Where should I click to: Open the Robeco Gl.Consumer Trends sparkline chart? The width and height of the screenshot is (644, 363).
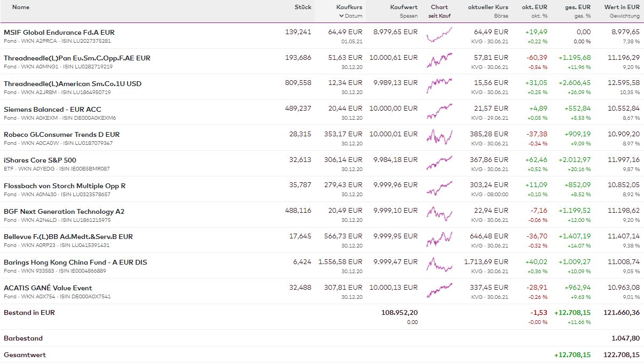(x=439, y=137)
